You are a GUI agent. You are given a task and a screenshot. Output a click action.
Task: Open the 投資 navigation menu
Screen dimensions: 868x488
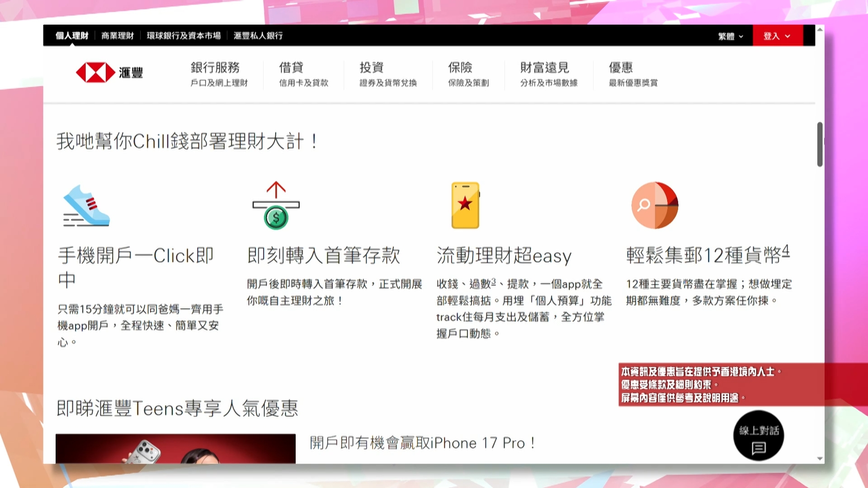(x=371, y=68)
